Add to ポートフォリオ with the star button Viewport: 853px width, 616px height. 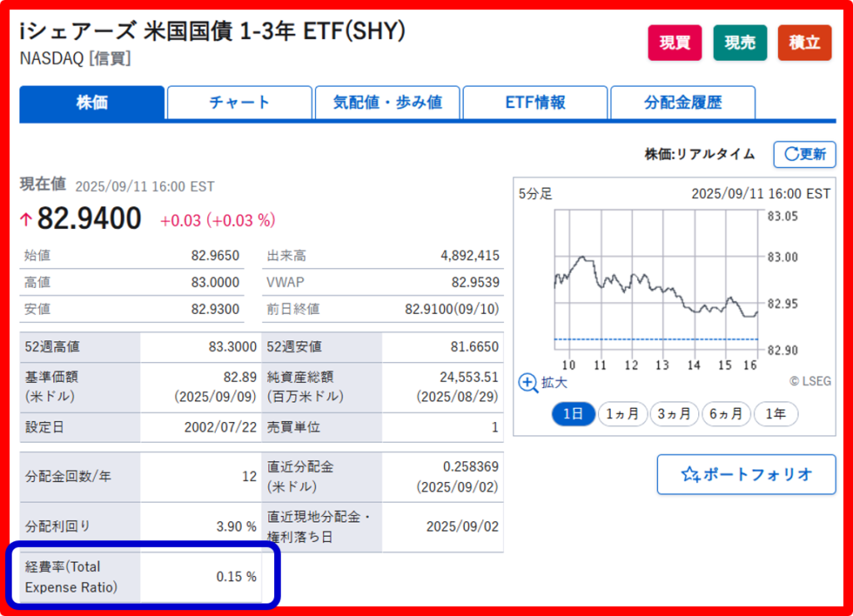(746, 474)
